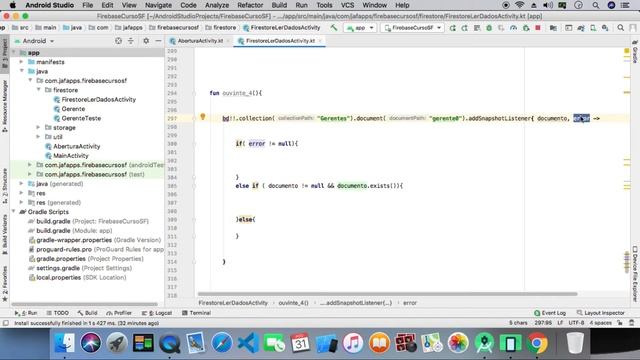
Task: Open Visual Studio Code from the Dock
Action: click(x=248, y=343)
